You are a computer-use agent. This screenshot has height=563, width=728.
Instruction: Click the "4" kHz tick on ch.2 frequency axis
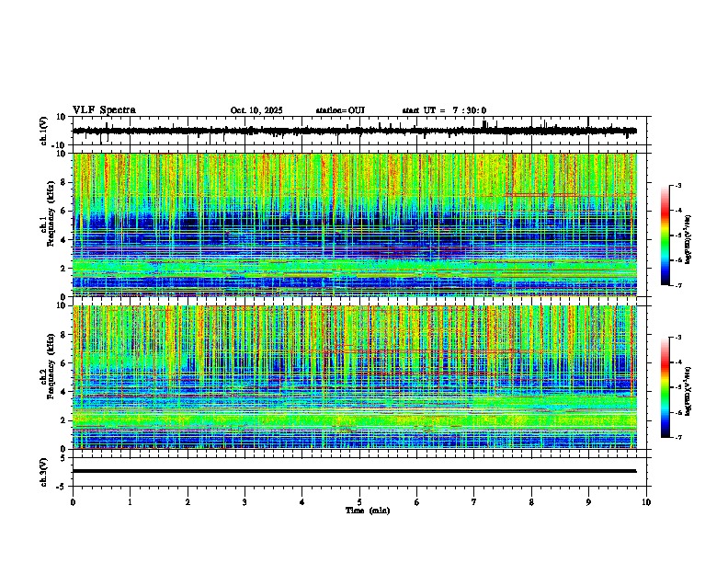point(63,392)
